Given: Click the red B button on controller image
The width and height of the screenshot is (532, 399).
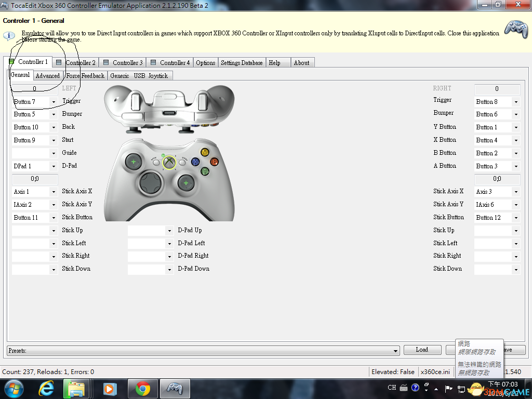Looking at the screenshot, I should point(214,161).
